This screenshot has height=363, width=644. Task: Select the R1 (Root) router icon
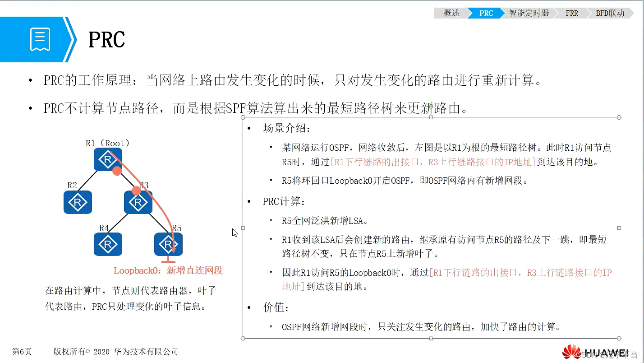(x=108, y=159)
